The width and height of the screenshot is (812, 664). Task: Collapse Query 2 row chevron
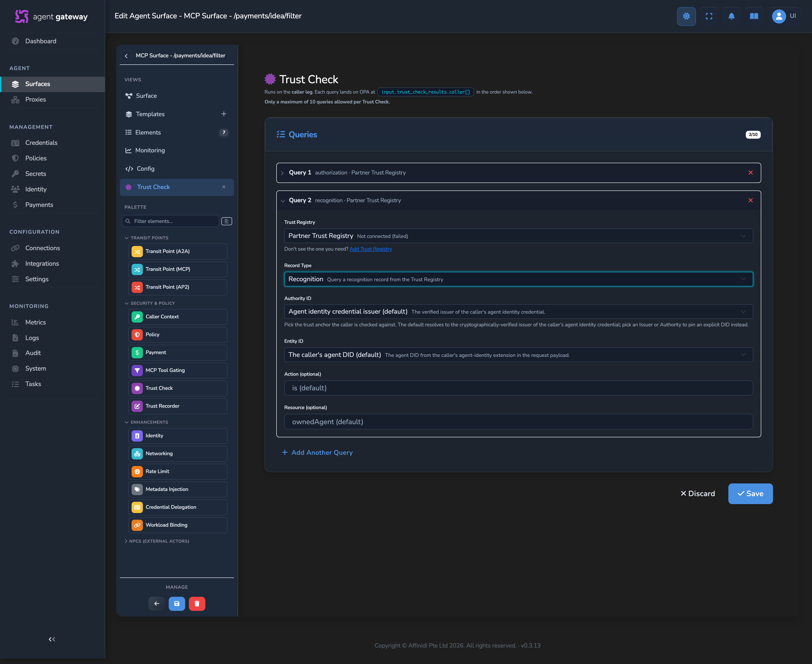[283, 201]
